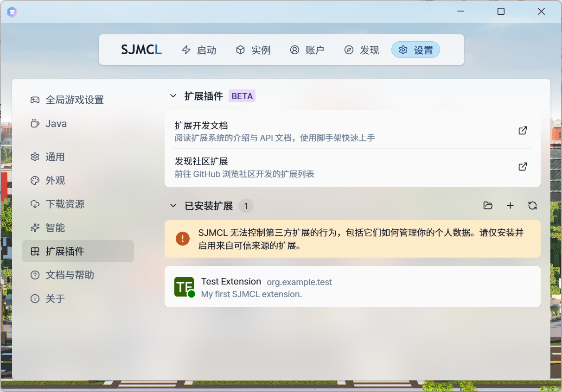Open 全局游戏设置 in the sidebar
The height and width of the screenshot is (392, 562).
coord(74,100)
